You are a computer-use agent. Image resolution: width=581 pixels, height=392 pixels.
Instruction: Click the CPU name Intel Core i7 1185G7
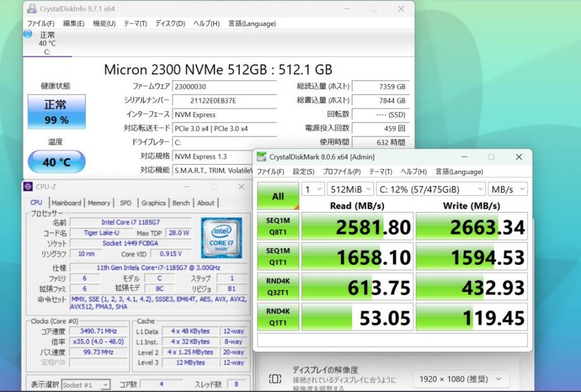click(130, 222)
